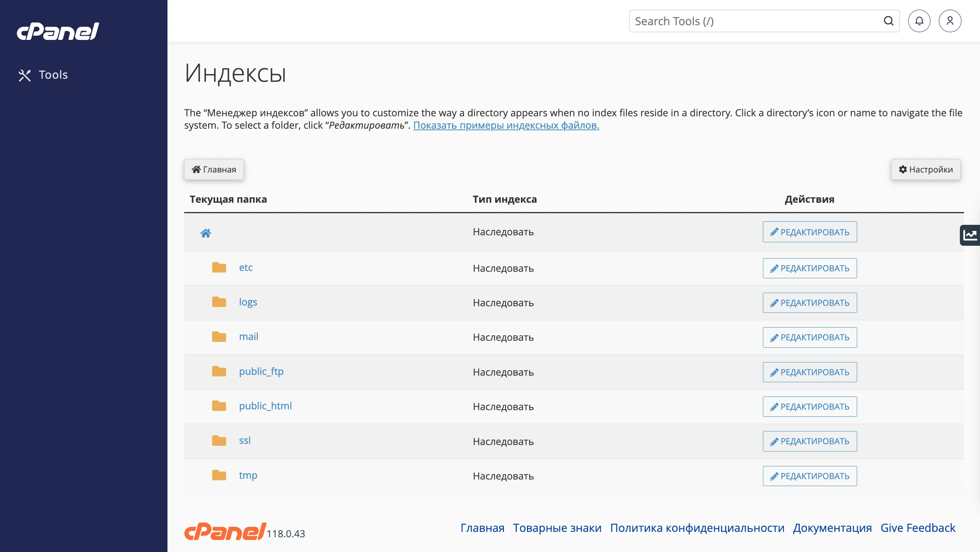Click the public_html folder icon

click(x=219, y=406)
